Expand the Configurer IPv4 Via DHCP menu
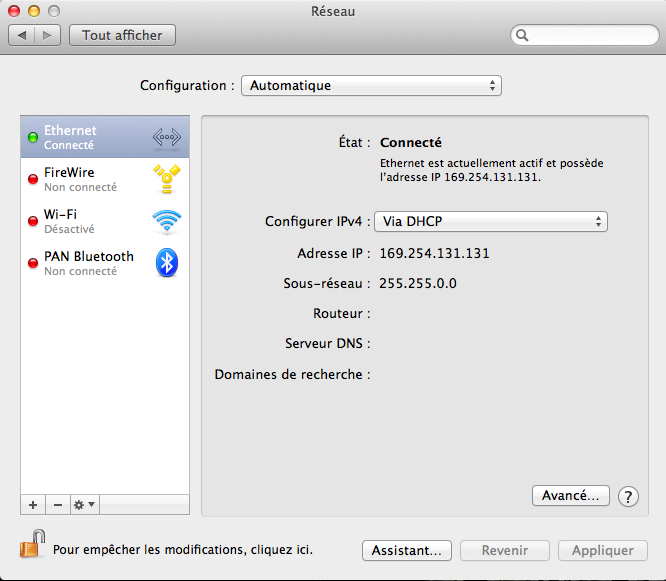The height and width of the screenshot is (581, 666). (490, 222)
